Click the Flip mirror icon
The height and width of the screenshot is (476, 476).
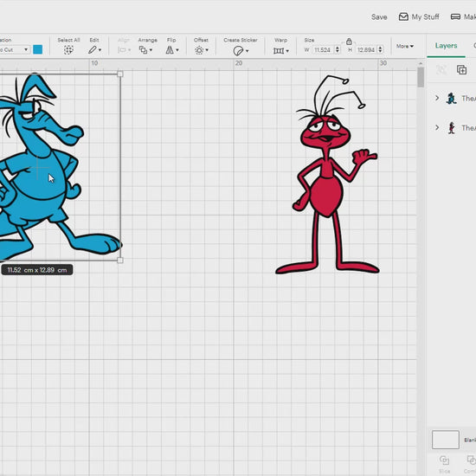pos(170,50)
